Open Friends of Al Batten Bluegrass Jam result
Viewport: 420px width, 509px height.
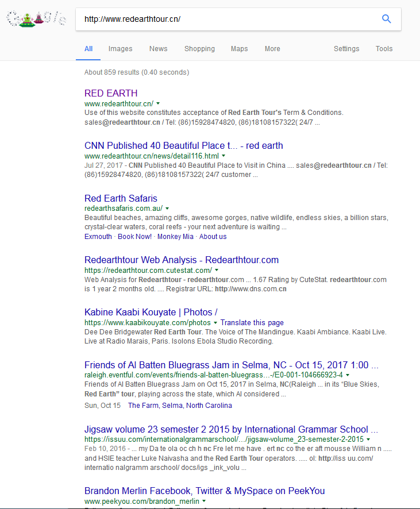(232, 365)
